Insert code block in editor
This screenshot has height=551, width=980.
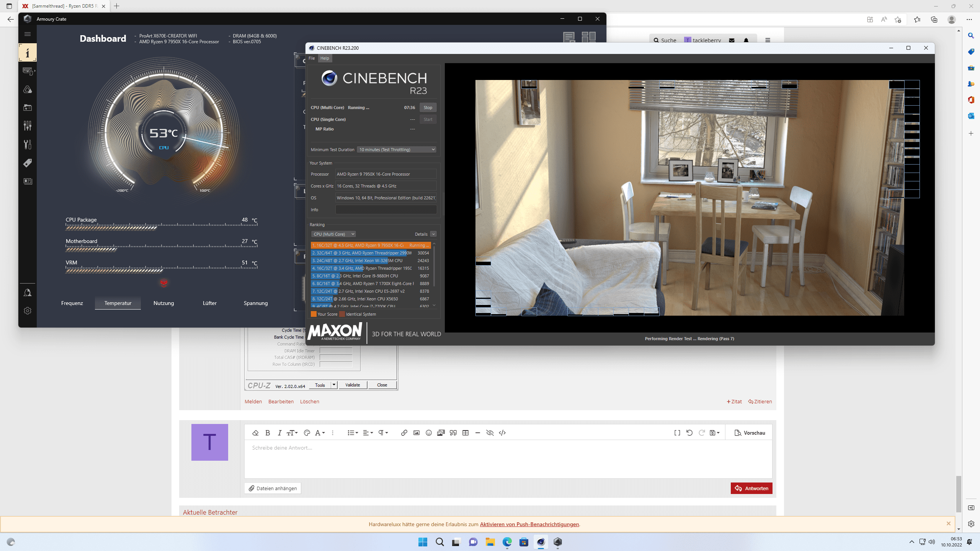tap(502, 433)
